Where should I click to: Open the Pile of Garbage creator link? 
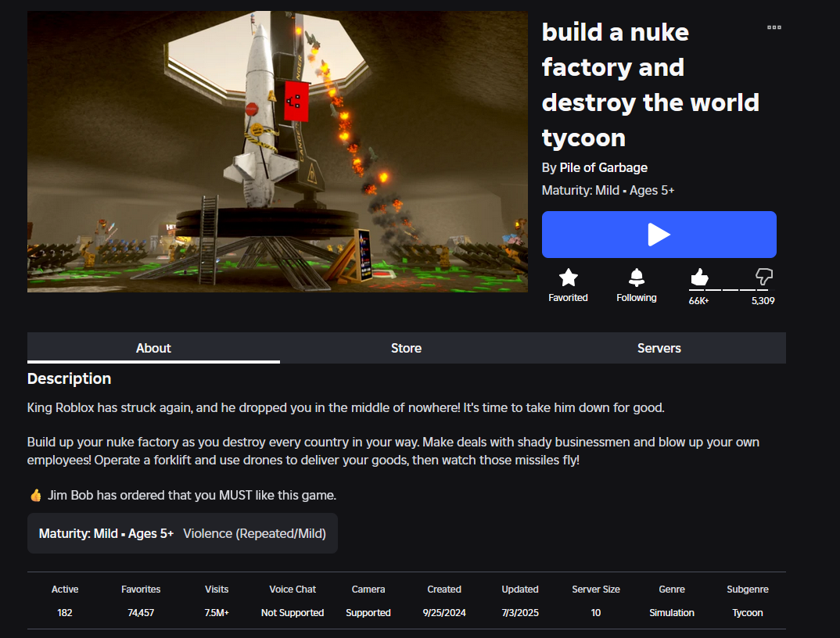pos(603,167)
